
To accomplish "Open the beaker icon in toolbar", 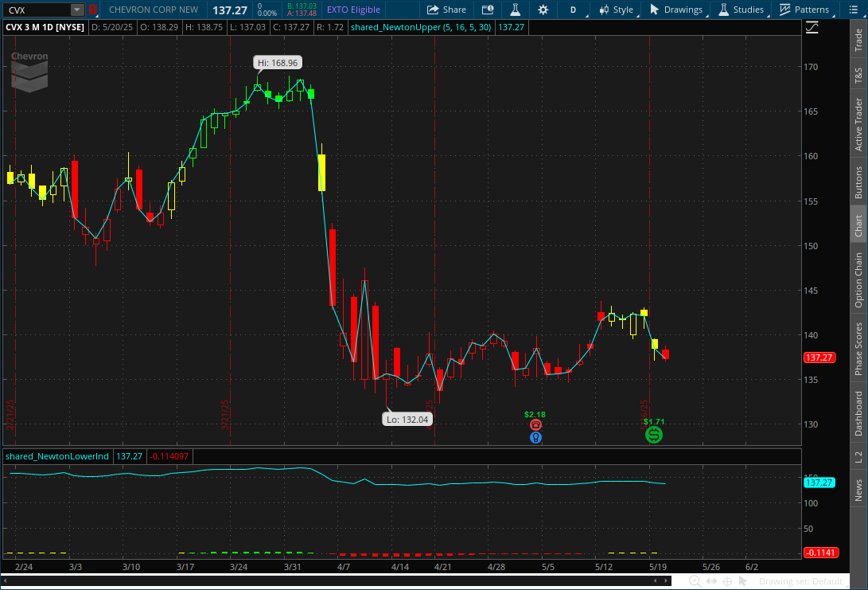I will pyautogui.click(x=515, y=10).
